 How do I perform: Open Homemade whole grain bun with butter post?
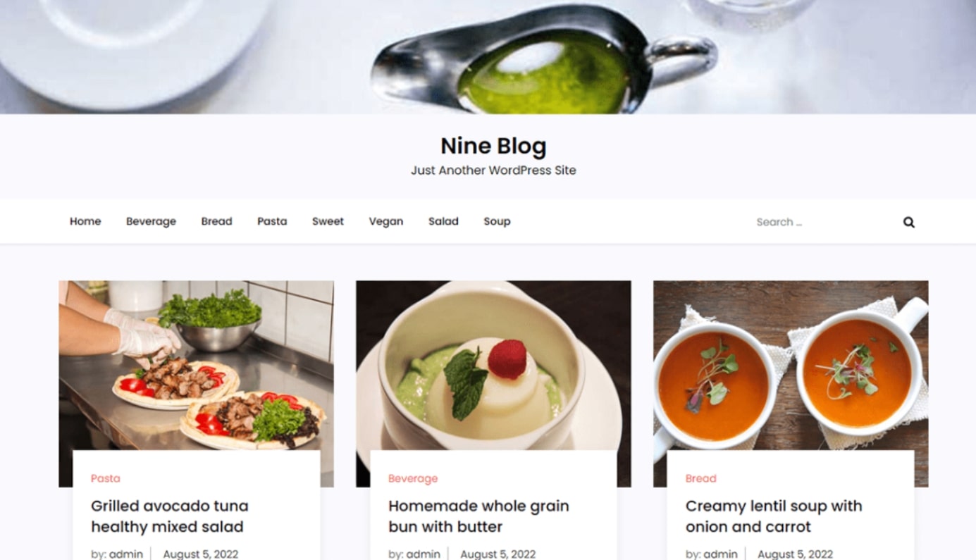478,516
